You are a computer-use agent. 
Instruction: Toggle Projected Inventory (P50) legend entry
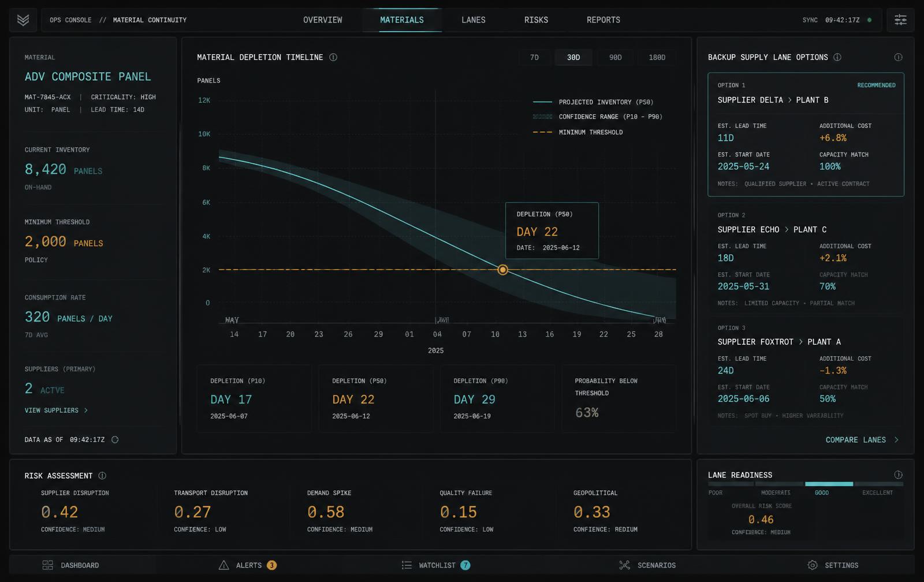pos(593,102)
